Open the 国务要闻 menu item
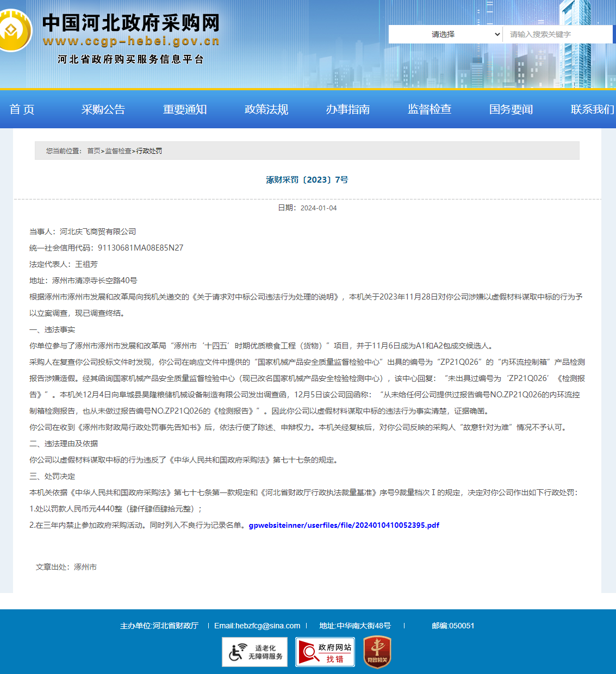This screenshot has height=674, width=616. point(511,109)
